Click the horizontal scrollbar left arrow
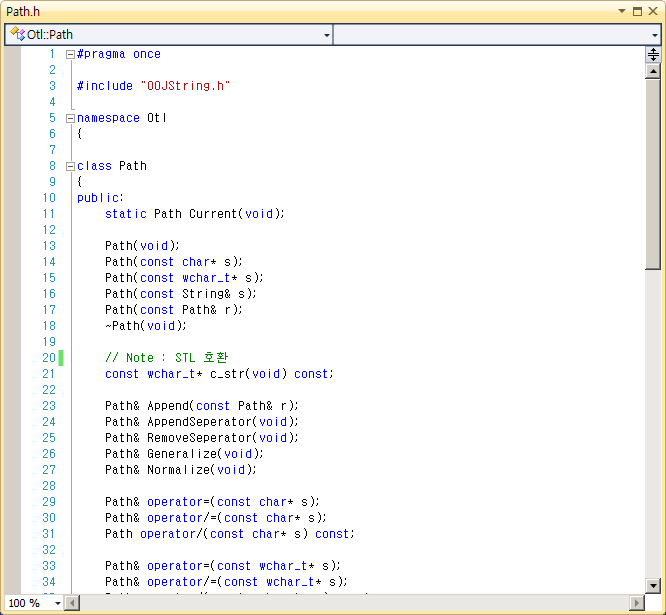The height and width of the screenshot is (615, 666). click(72, 603)
